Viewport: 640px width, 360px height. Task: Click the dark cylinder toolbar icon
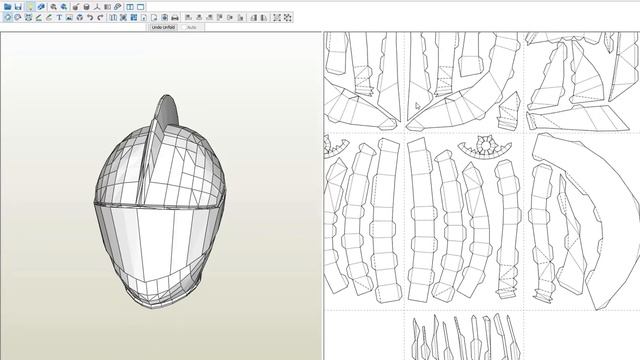(87, 7)
